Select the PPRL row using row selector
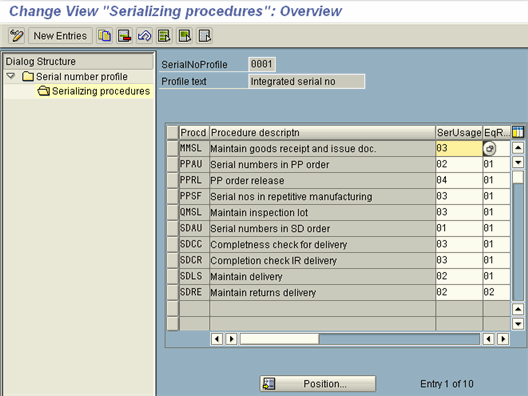 pyautogui.click(x=172, y=180)
